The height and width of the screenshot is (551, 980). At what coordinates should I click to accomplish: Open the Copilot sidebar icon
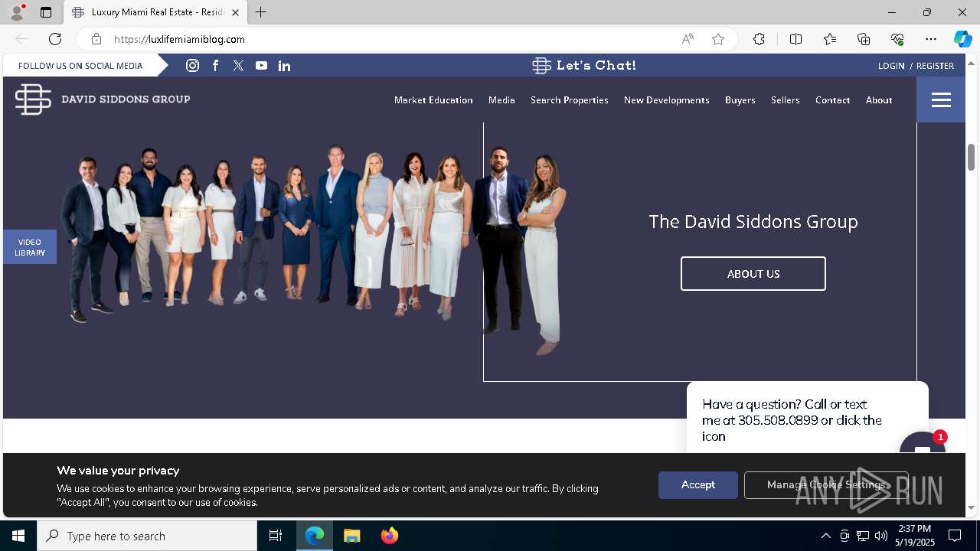[962, 39]
